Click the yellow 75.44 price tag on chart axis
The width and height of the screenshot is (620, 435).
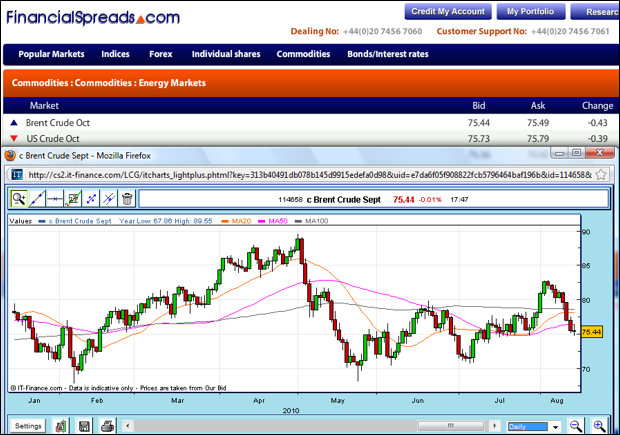pos(592,332)
